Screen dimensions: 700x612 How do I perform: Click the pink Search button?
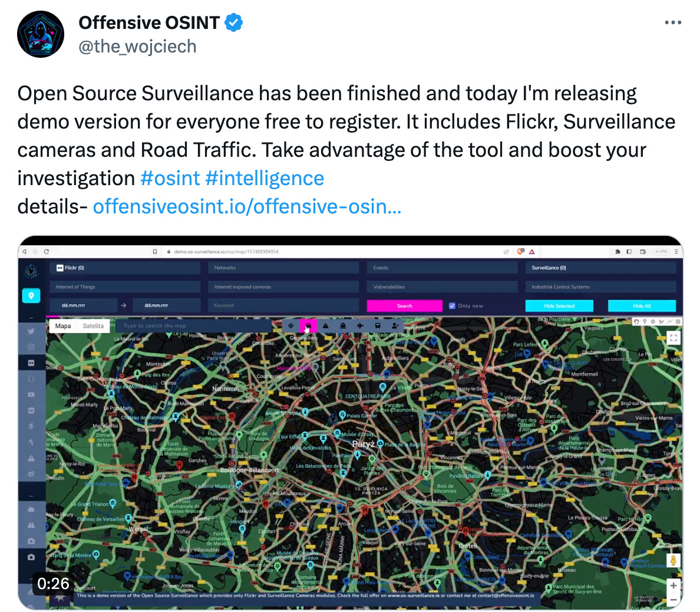(x=404, y=305)
